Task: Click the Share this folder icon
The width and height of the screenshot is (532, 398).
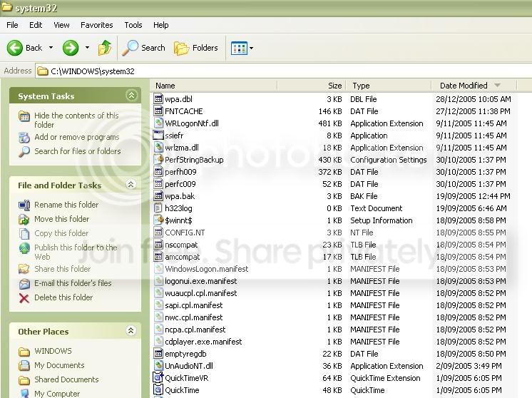Action: coord(24,269)
